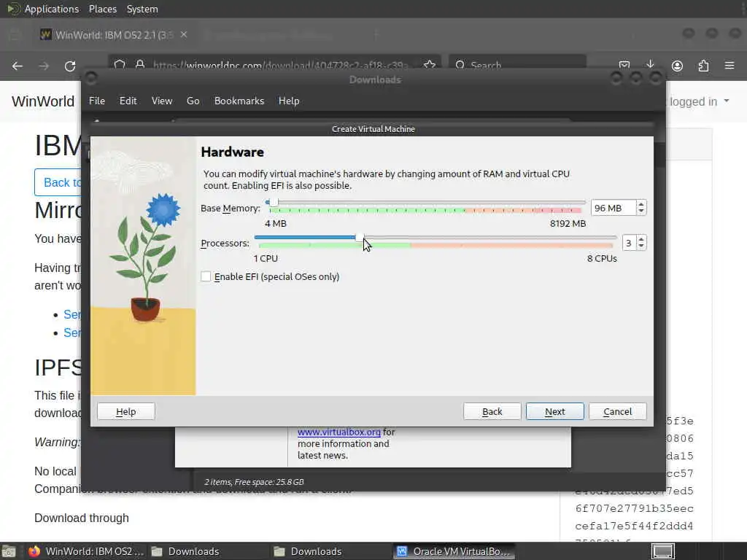Open Help menu in Downloads window
747x560 pixels.
pos(289,101)
